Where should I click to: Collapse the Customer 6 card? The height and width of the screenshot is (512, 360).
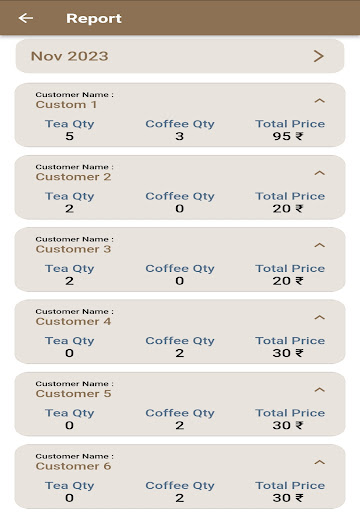click(320, 462)
